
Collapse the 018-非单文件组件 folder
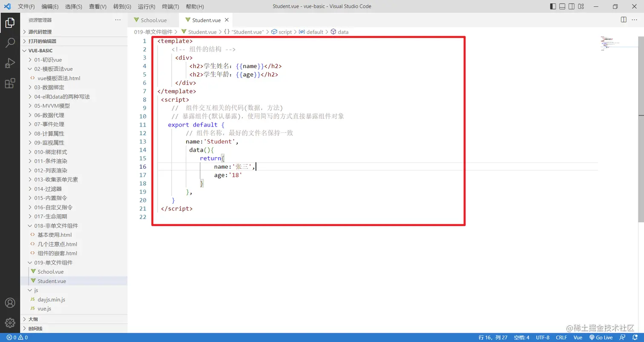(x=74, y=226)
